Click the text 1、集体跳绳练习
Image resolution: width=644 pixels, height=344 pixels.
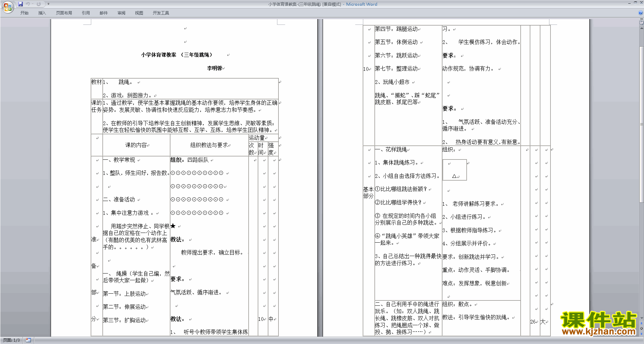[396, 162]
